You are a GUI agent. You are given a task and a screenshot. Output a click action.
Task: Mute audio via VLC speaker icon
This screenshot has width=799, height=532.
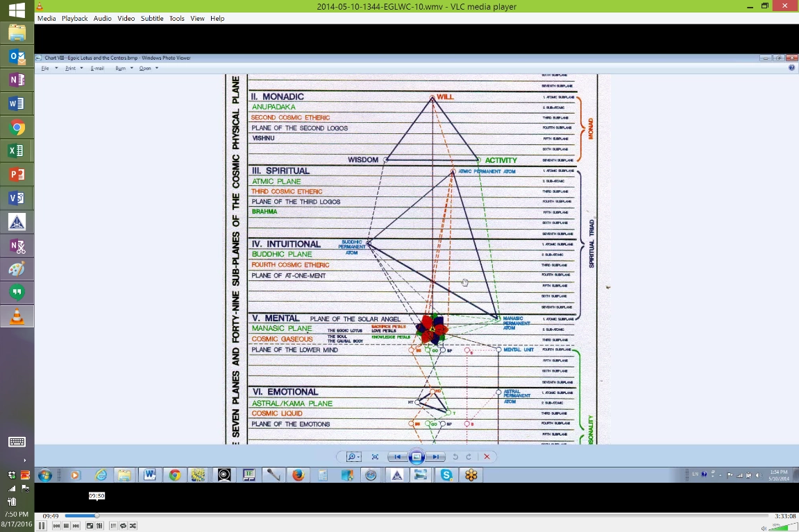pyautogui.click(x=764, y=528)
